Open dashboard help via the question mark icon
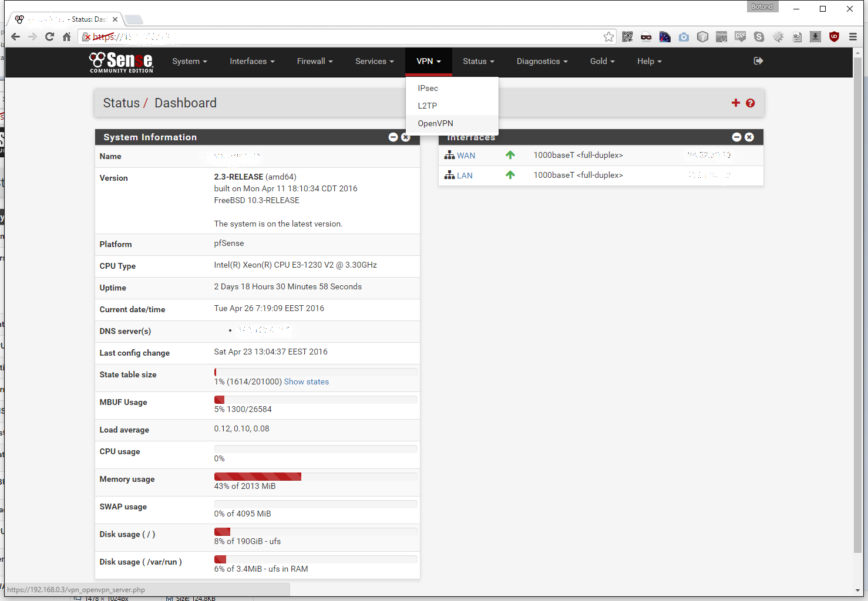 [x=750, y=103]
